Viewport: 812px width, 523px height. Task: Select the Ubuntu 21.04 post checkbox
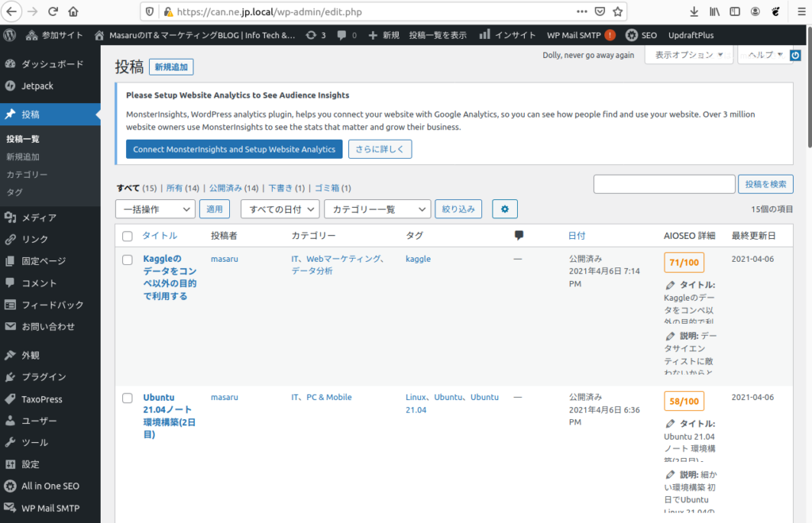[128, 398]
